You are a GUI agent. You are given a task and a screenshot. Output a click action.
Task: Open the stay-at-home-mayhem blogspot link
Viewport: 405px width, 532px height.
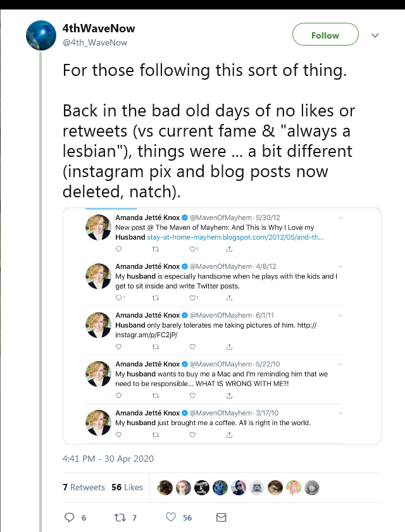pyautogui.click(x=235, y=237)
